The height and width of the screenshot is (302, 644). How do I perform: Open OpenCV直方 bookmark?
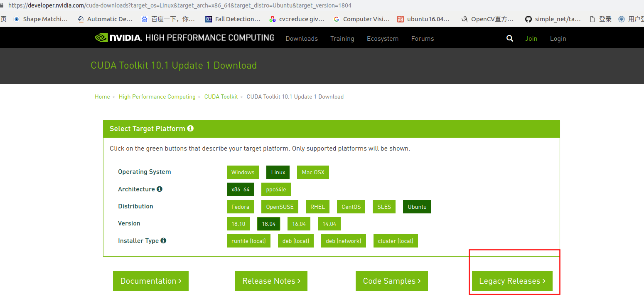[488, 19]
